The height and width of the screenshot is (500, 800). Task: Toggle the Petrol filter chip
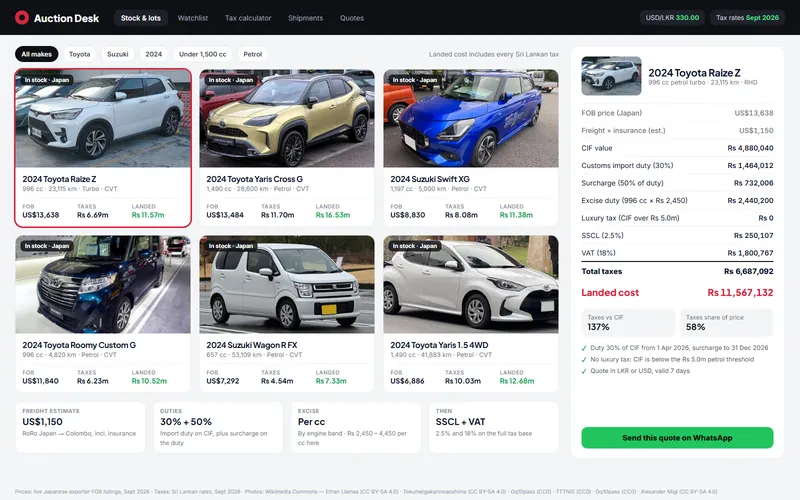point(253,54)
